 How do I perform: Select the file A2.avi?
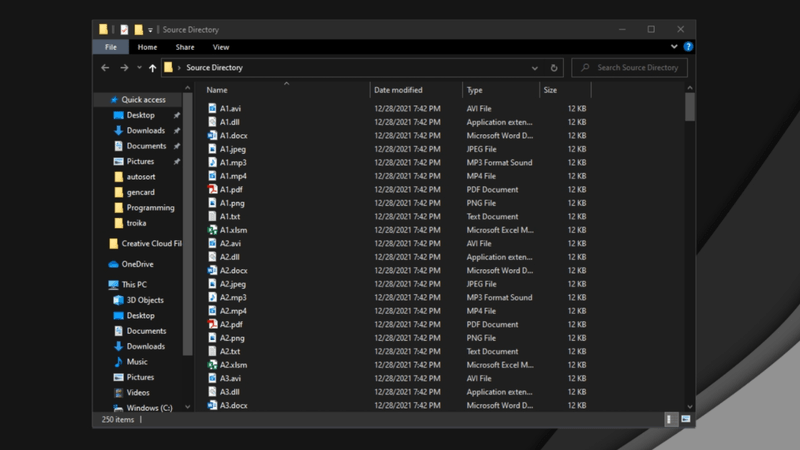coord(231,243)
